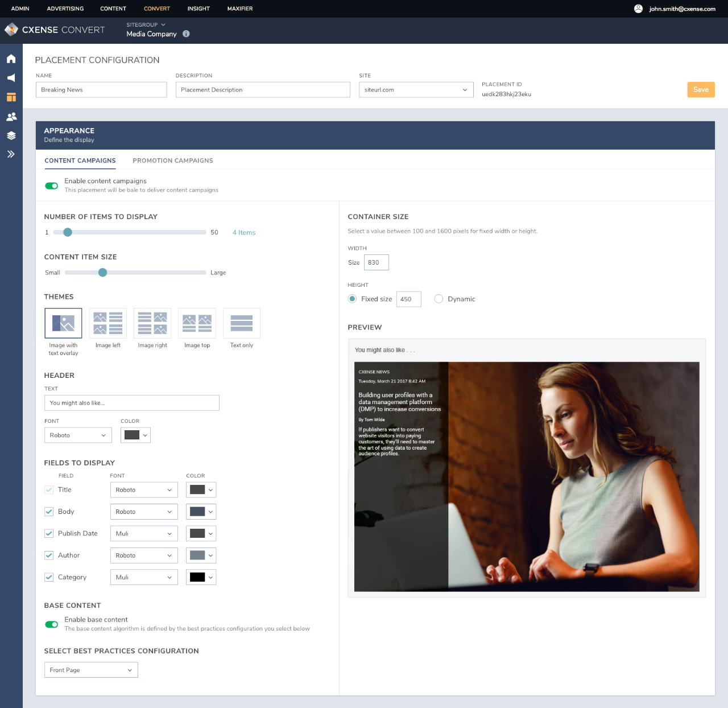Screen dimensions: 728x708
Task: Click info icon beside Media Company
Action: point(186,34)
